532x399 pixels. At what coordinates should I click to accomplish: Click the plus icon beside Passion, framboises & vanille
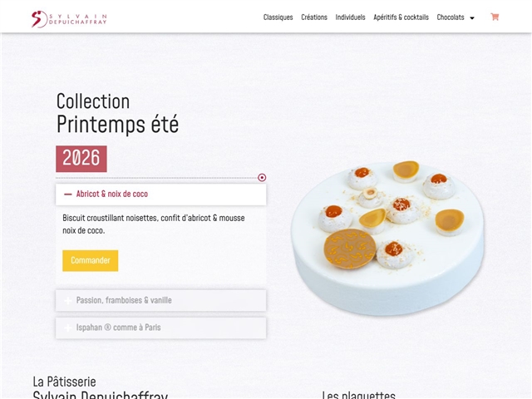(x=68, y=301)
